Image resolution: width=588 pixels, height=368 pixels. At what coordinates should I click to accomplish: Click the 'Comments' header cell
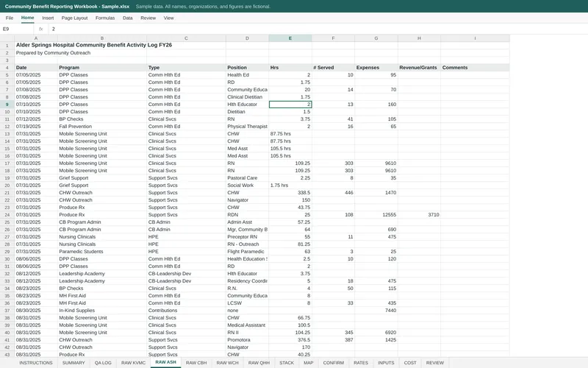(x=475, y=68)
